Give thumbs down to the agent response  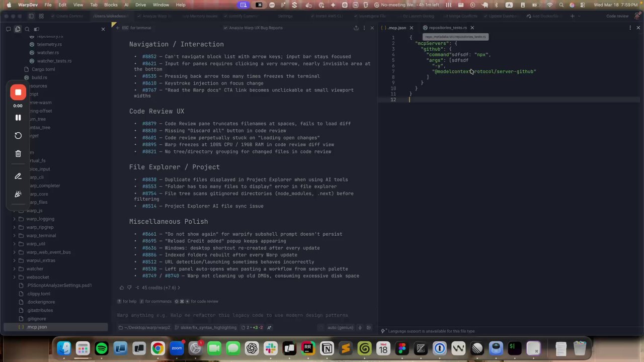point(129,288)
